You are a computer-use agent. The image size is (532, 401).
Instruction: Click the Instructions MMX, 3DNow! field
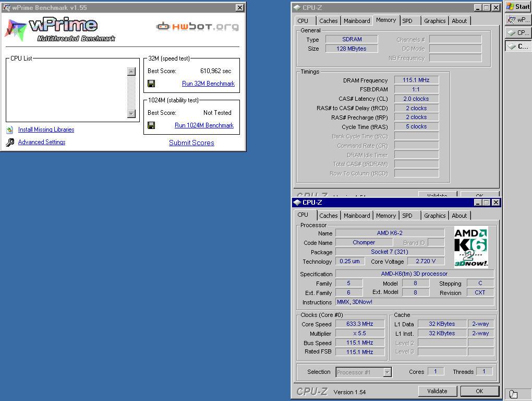(x=415, y=302)
